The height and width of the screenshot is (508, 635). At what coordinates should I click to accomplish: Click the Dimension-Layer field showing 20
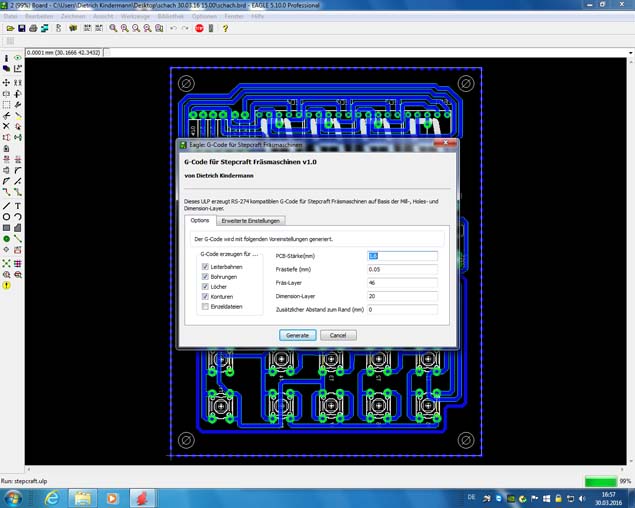pos(402,296)
